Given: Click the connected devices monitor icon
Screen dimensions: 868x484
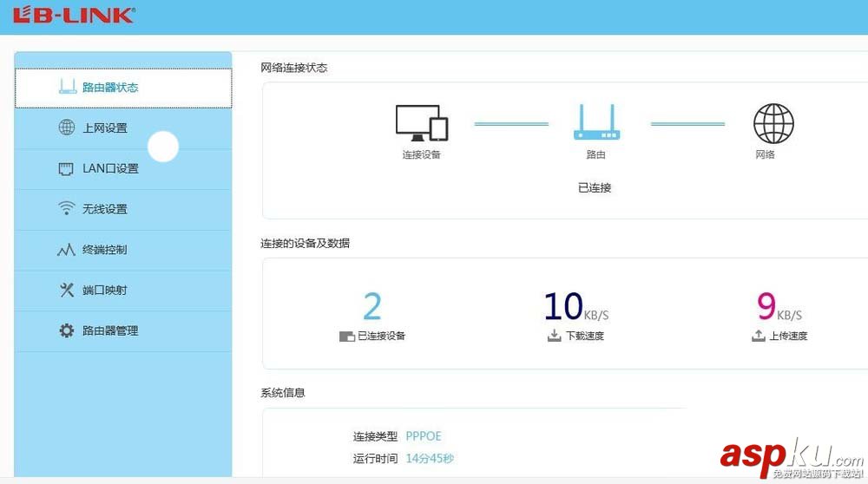Looking at the screenshot, I should (422, 123).
